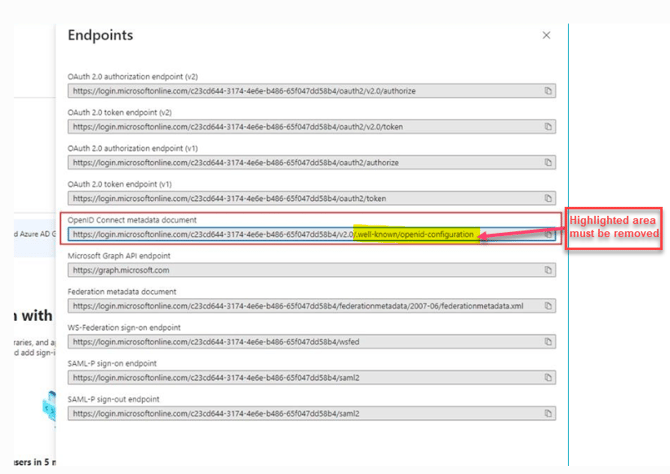The width and height of the screenshot is (670, 474).
Task: Copy the OpenID Connect metadata document URL
Action: tap(548, 235)
